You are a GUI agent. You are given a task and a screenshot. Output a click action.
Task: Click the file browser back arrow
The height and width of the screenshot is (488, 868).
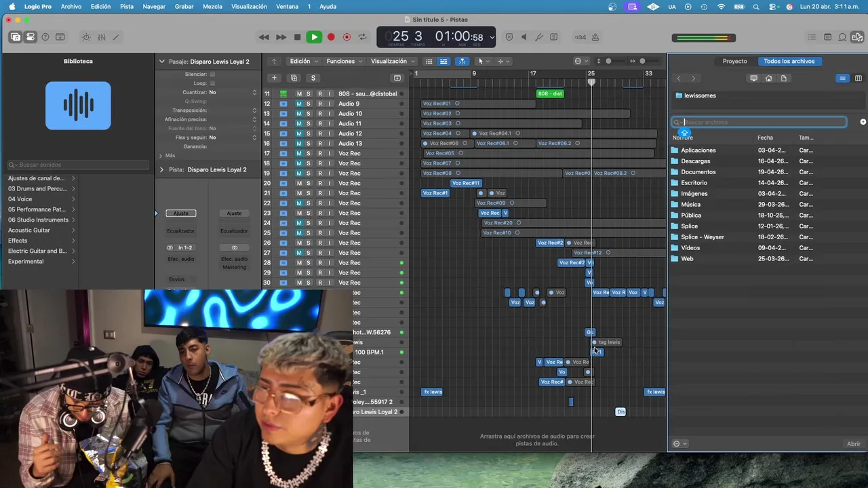point(678,79)
